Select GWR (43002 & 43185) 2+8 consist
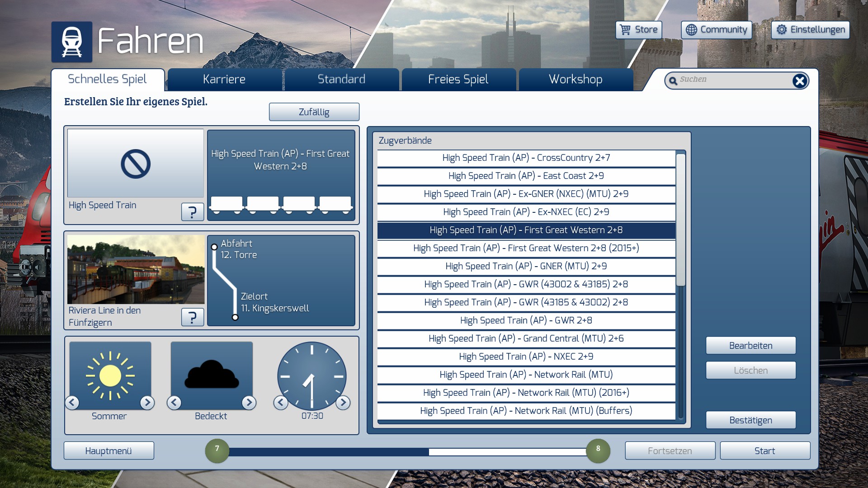The height and width of the screenshot is (488, 868). tap(526, 284)
